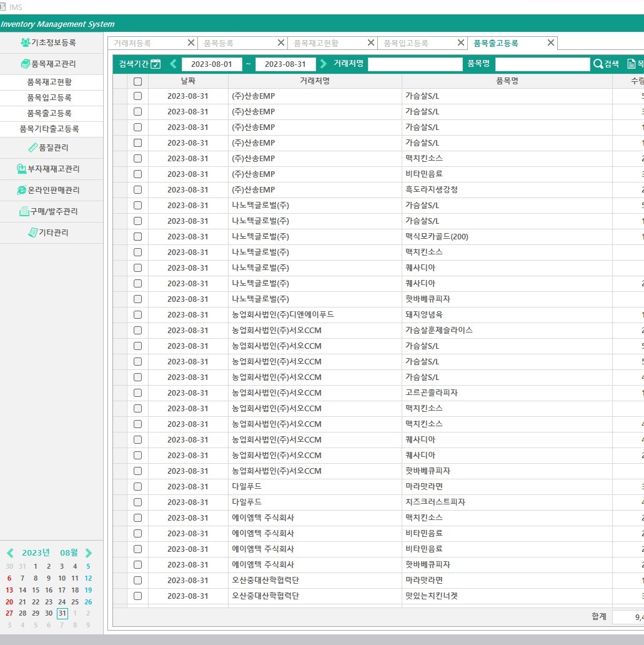Check the 다일푸드 치즈크러스트피자 row
Viewport: 644px width, 645px height.
(138, 502)
